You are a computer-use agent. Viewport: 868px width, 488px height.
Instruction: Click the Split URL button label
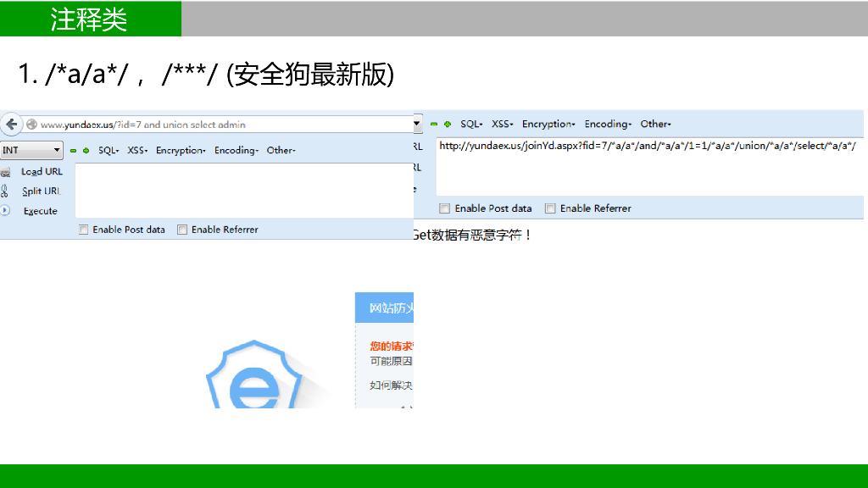point(42,191)
